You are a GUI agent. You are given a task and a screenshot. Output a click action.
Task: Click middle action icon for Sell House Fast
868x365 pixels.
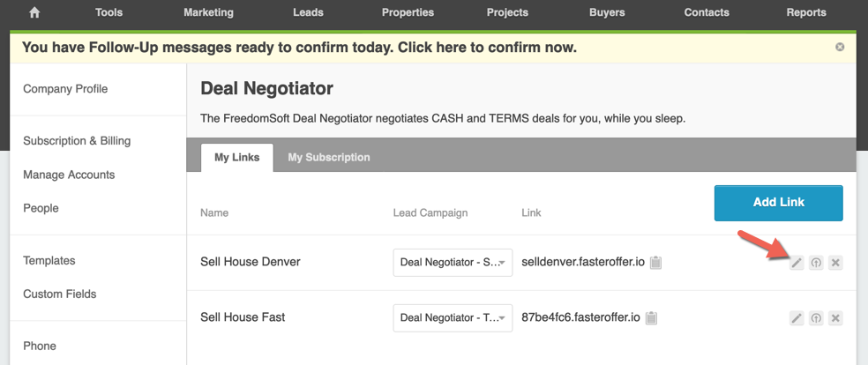pyautogui.click(x=816, y=318)
